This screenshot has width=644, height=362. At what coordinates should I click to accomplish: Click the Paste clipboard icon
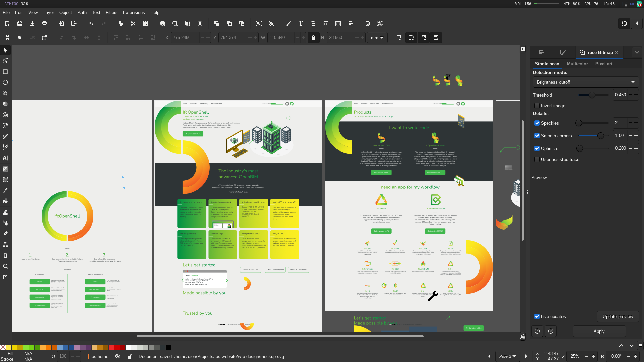pyautogui.click(x=146, y=23)
